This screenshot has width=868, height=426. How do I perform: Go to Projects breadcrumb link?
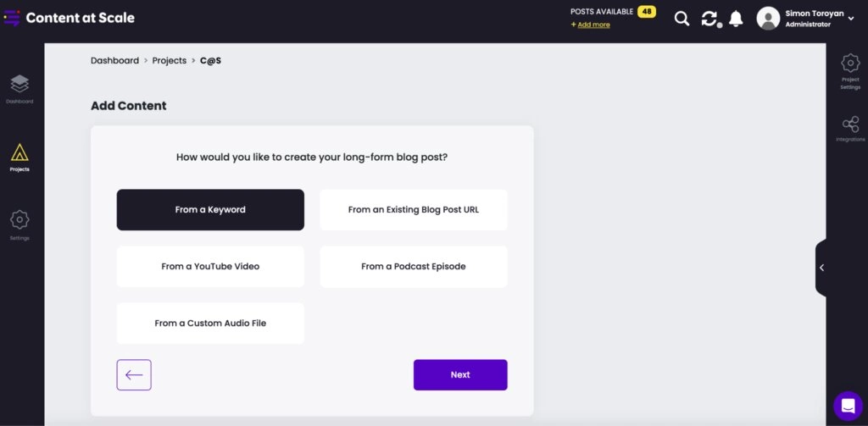[x=169, y=61]
